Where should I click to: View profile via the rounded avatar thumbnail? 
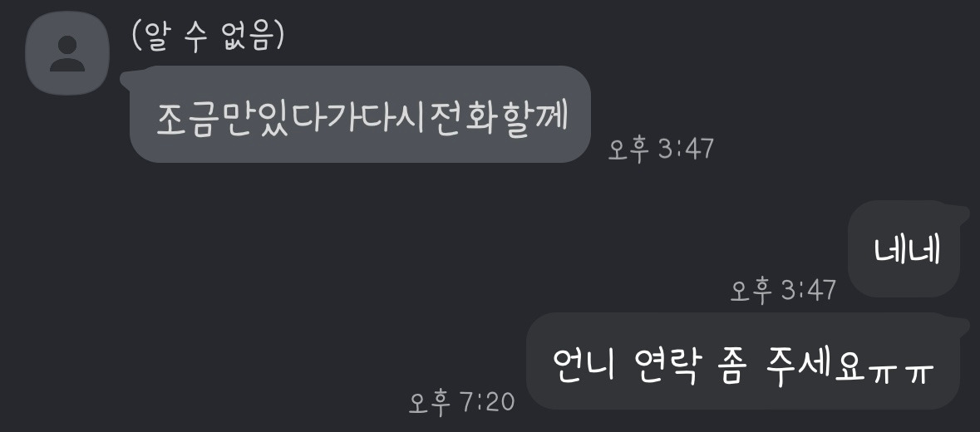pyautogui.click(x=67, y=54)
